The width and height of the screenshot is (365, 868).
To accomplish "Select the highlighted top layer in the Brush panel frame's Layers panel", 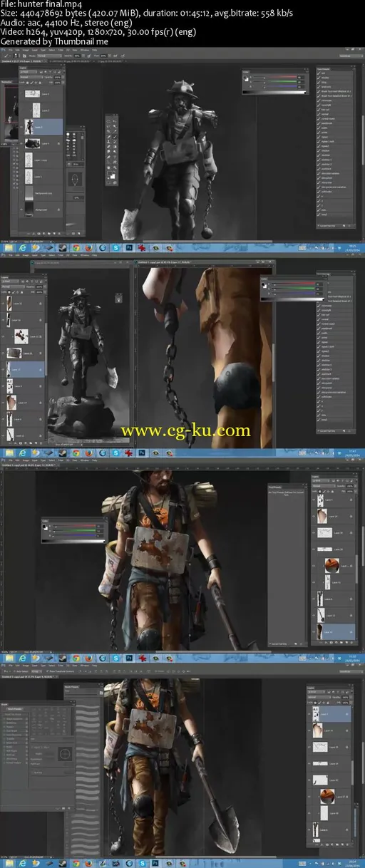I will (x=329, y=713).
